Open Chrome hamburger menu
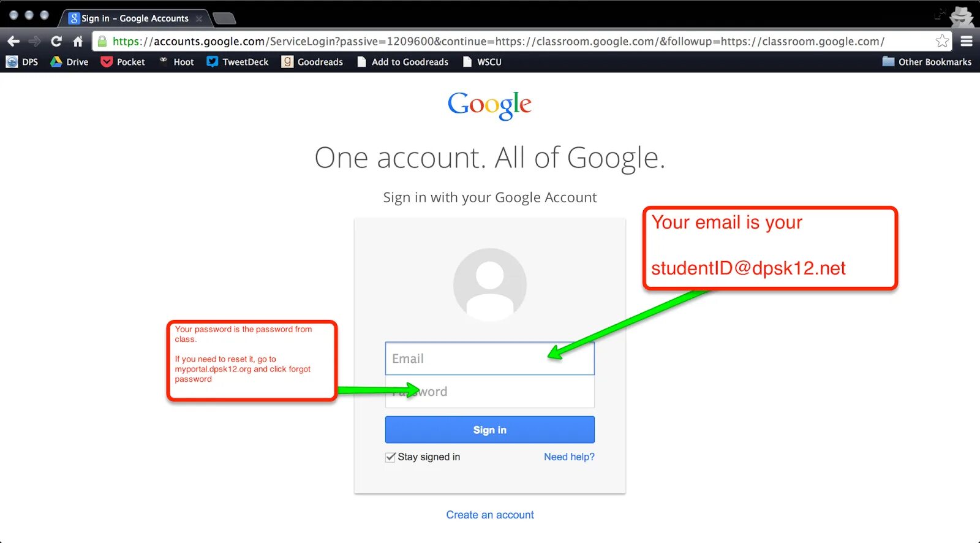Screen dimensions: 980x543 (967, 41)
